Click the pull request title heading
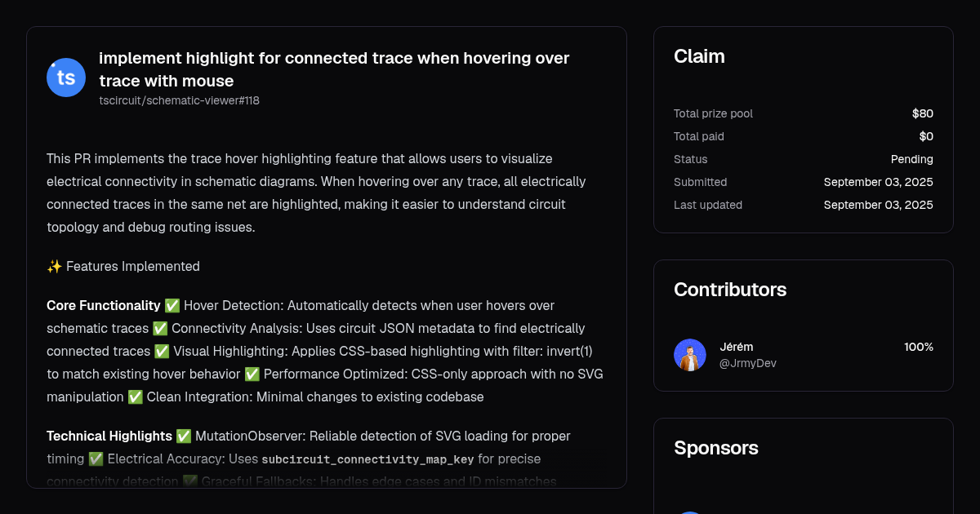 pyautogui.click(x=334, y=69)
